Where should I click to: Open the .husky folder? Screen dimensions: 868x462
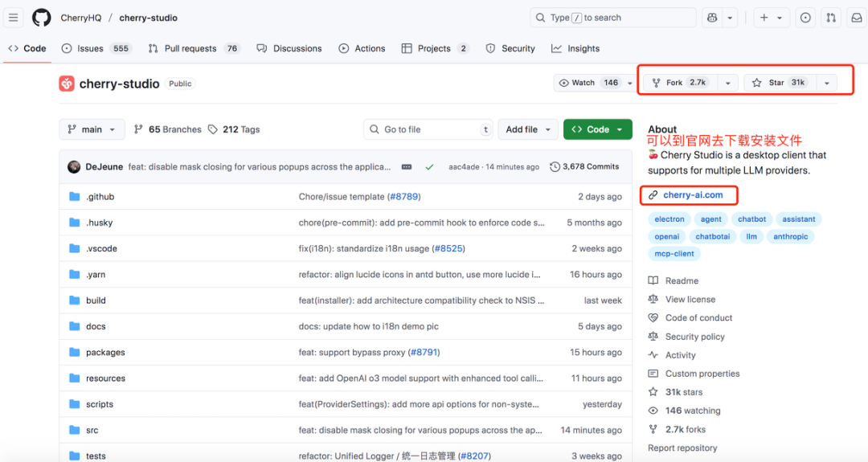99,223
